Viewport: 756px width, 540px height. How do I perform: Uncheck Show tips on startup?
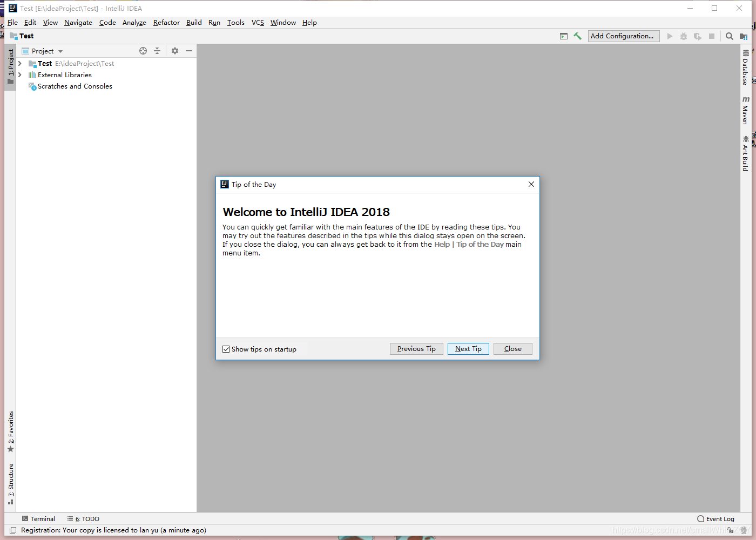tap(226, 349)
